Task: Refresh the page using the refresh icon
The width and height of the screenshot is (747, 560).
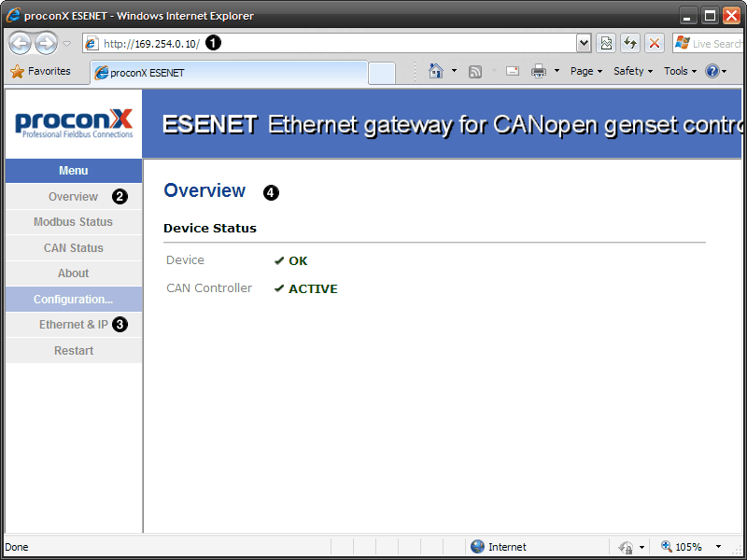Action: [x=630, y=43]
